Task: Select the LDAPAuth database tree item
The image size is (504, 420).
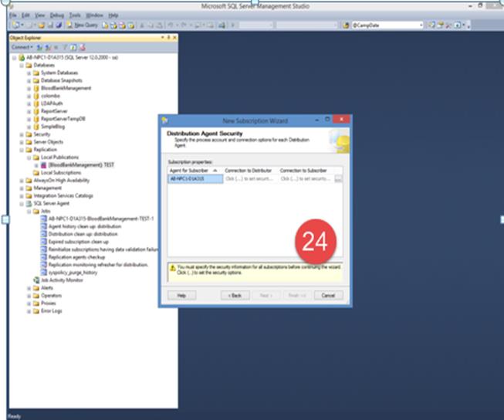Action: click(x=52, y=103)
